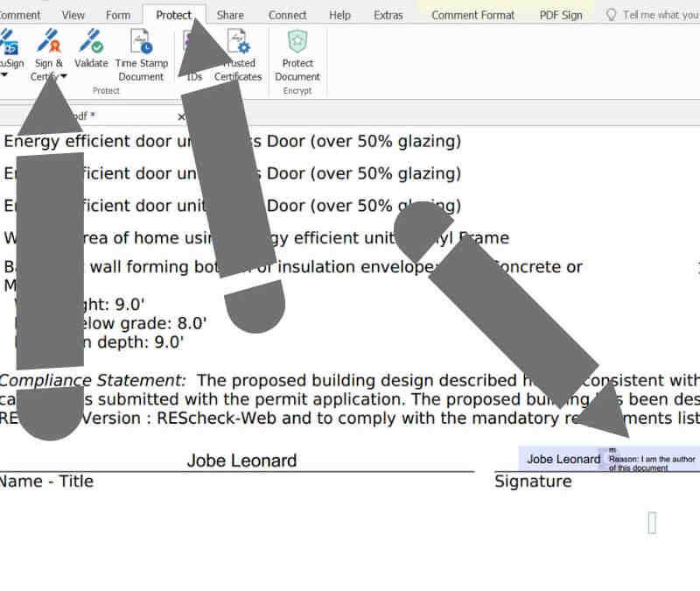
Task: Click the Jobe Leonard digital signature field
Action: pyautogui.click(x=609, y=459)
